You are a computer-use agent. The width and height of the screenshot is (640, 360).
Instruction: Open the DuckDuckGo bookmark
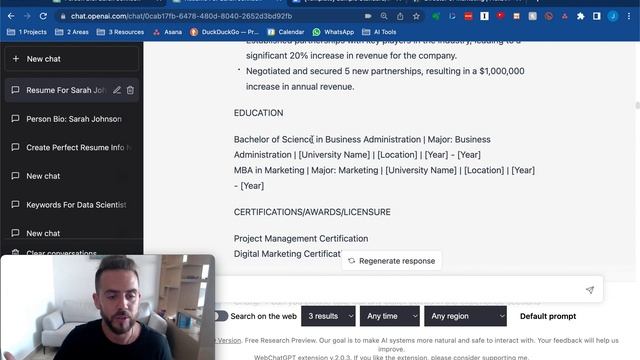[x=224, y=32]
